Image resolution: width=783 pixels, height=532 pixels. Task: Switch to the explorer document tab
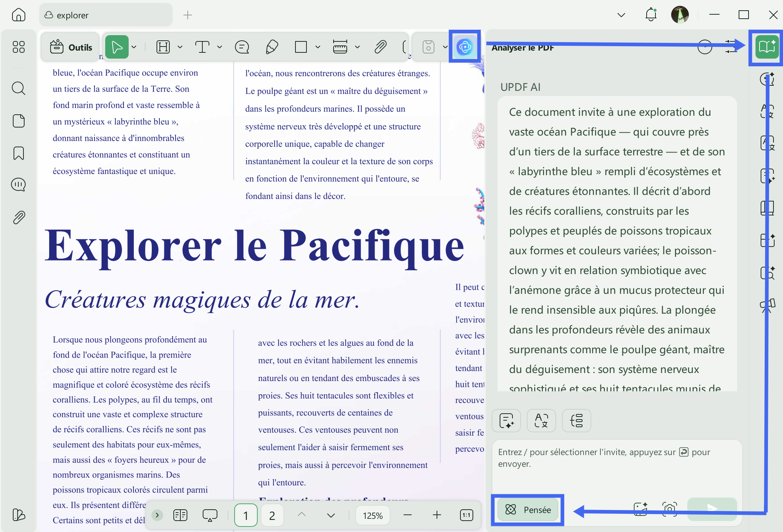pyautogui.click(x=106, y=15)
